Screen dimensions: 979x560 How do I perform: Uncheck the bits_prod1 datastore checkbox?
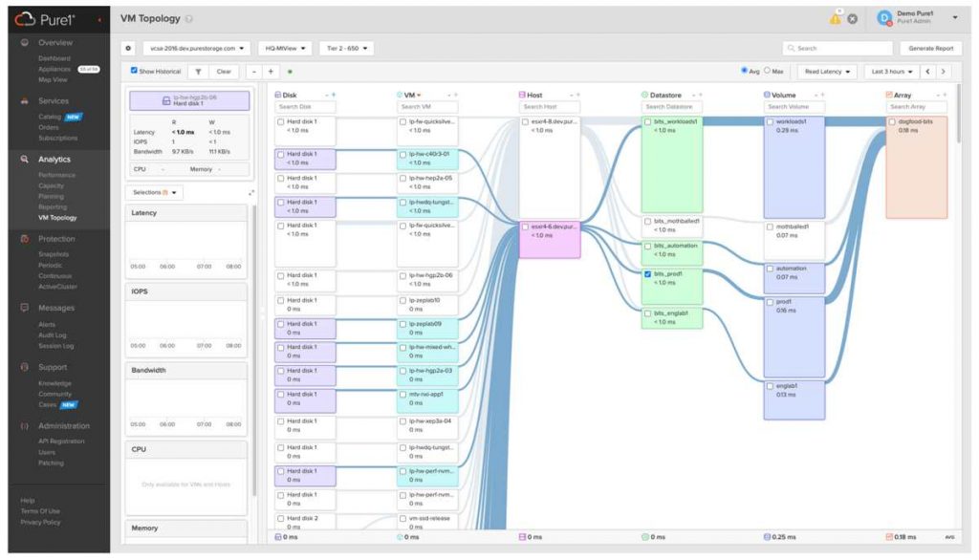coord(647,274)
